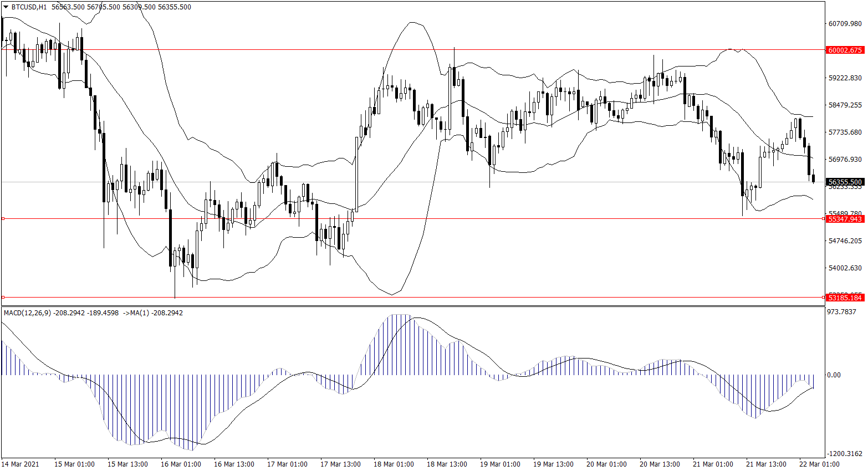The image size is (868, 471).
Task: Click the MACD(12,26,9) indicator label
Action: [27, 313]
